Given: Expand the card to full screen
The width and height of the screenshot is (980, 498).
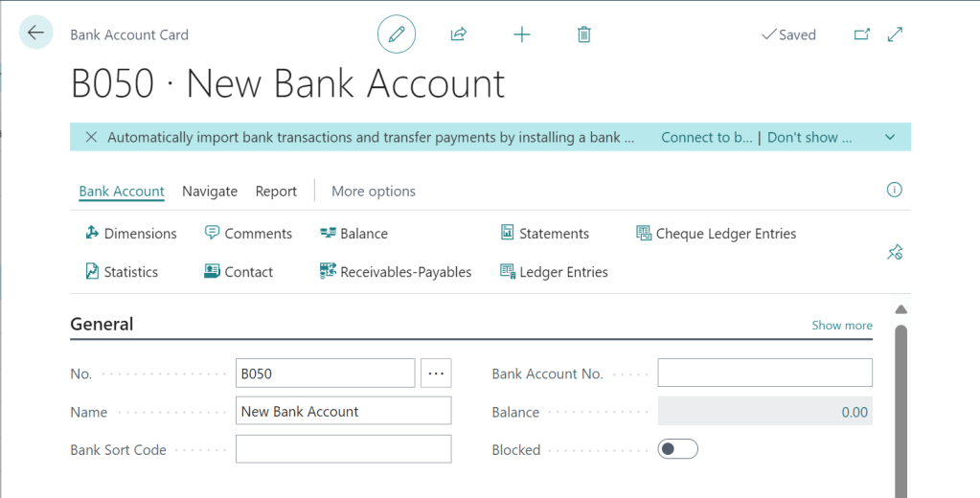Looking at the screenshot, I should [896, 34].
